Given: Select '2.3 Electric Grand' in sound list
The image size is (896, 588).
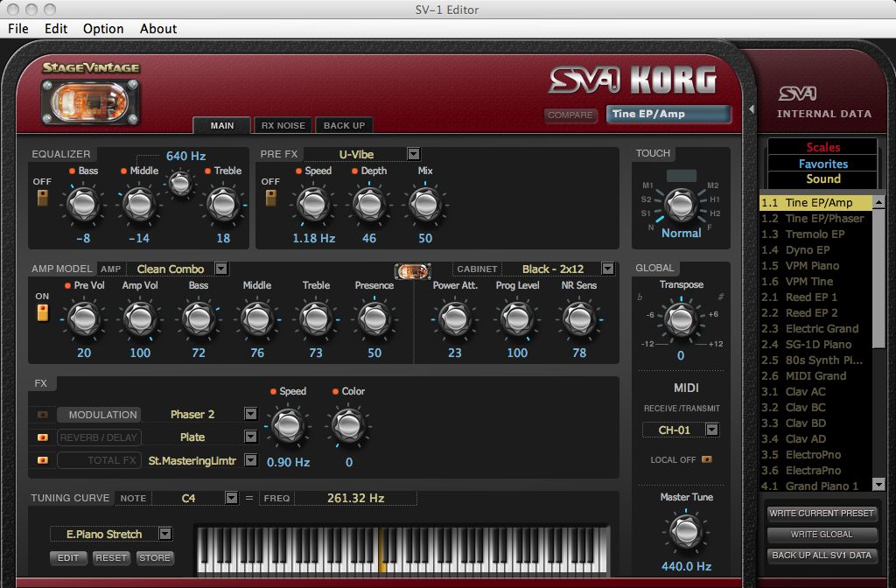Looking at the screenshot, I should click(816, 329).
